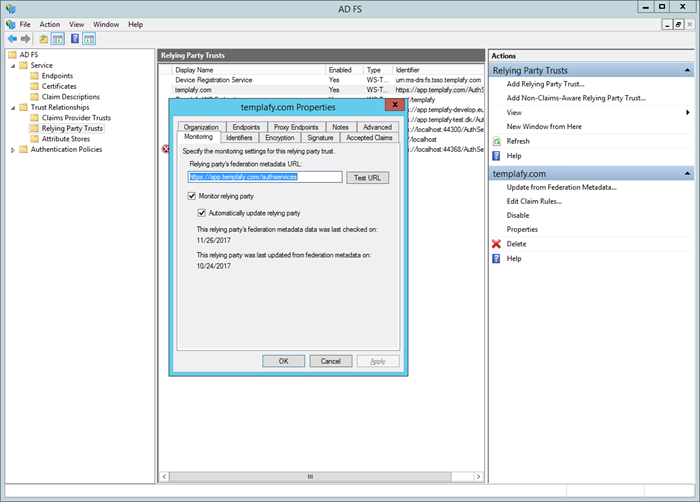The image size is (700, 502).
Task: Open the Window menu
Action: [x=106, y=25]
